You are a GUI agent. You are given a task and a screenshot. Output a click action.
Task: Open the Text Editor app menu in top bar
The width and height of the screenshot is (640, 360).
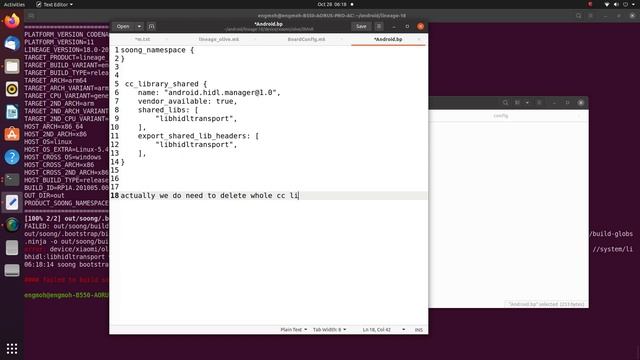pyautogui.click(x=54, y=4)
